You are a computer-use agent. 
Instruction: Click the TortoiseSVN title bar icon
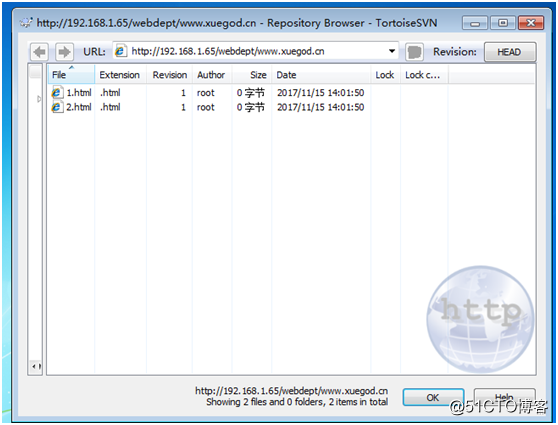click(26, 23)
